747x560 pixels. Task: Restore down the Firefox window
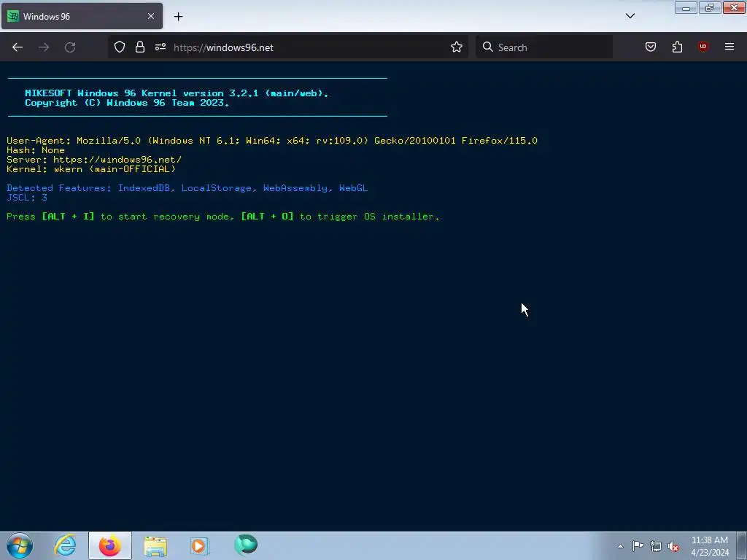tap(710, 8)
